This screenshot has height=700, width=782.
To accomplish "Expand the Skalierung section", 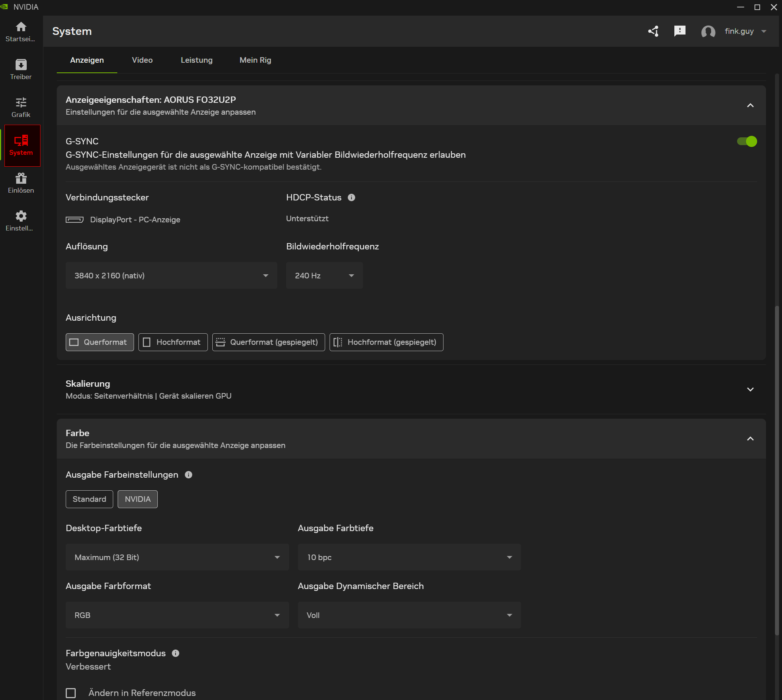I will point(750,389).
